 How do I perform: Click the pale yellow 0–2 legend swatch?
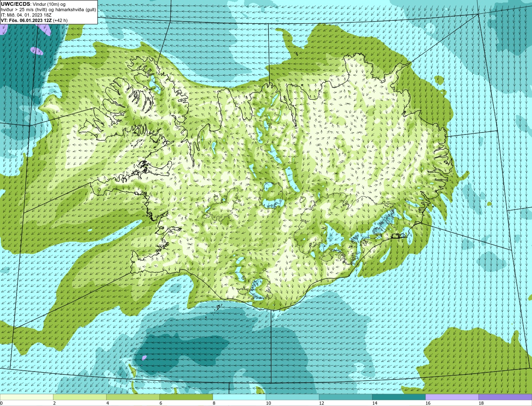(x=27, y=397)
